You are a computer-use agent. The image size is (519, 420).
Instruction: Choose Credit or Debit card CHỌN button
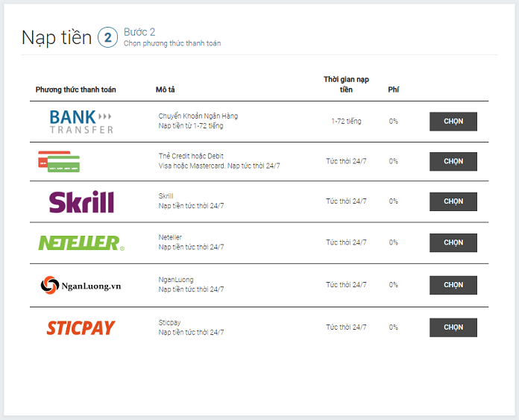[x=453, y=162]
